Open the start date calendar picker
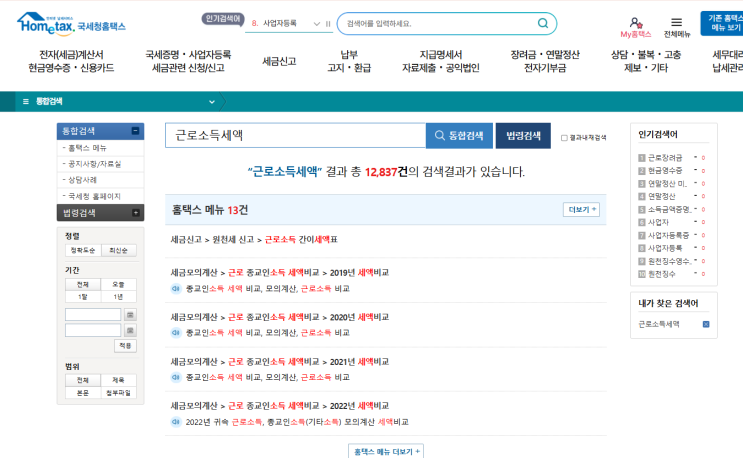The image size is (743, 458). pos(130,314)
